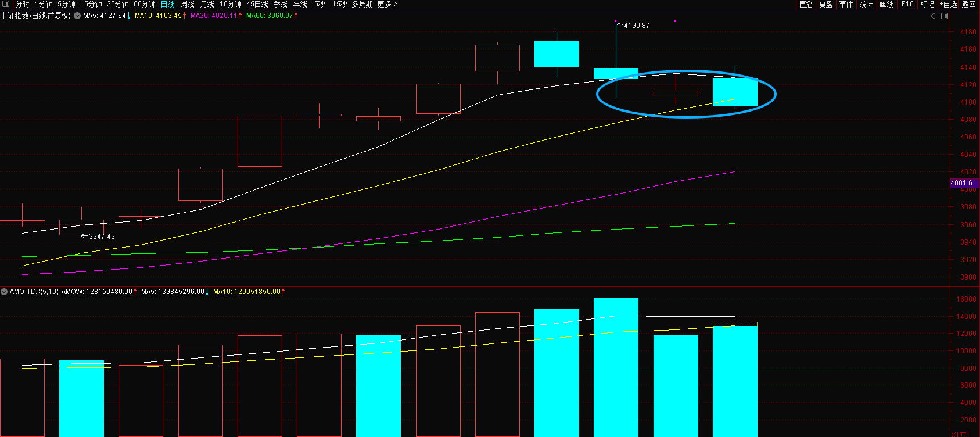This screenshot has width=980, height=437.
Task: Add the index to watchlist with +自选
Action: (948, 4)
